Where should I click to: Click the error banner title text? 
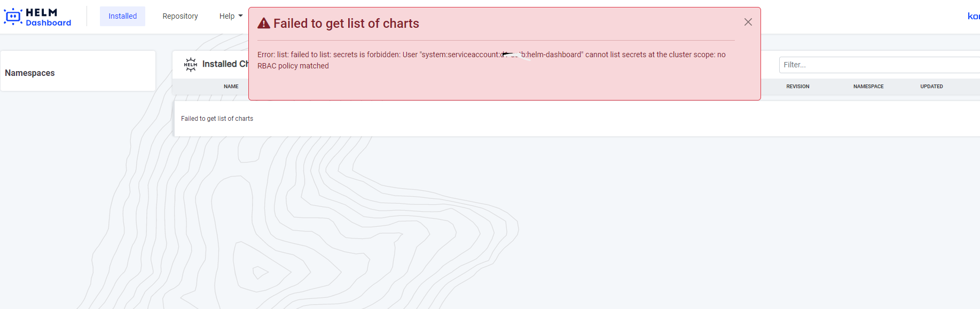coord(346,23)
